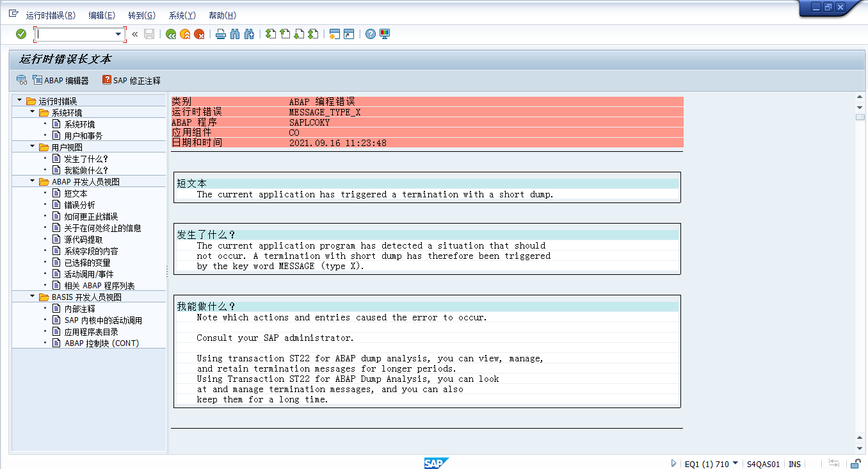Click the Print icon
Screen dimensions: 868x469
point(219,33)
